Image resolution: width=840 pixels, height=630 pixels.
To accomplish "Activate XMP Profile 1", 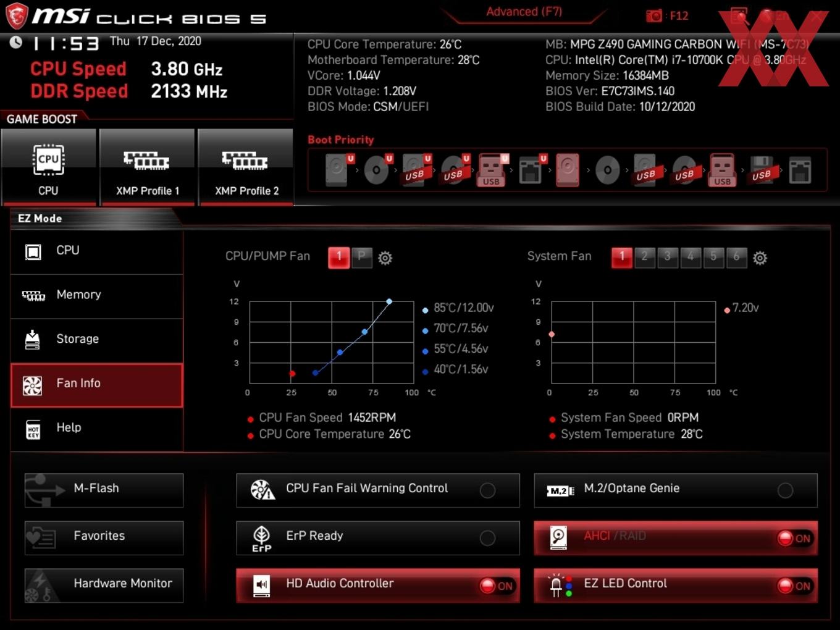I will [147, 167].
